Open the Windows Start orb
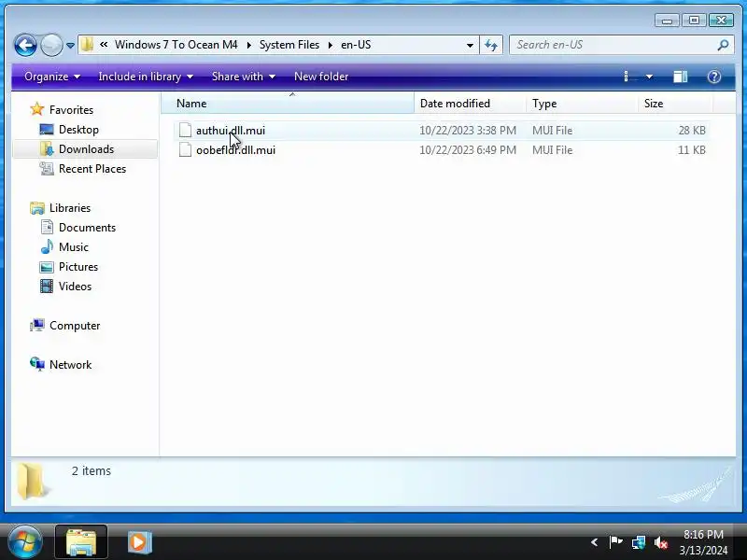The image size is (747, 560). (x=25, y=542)
